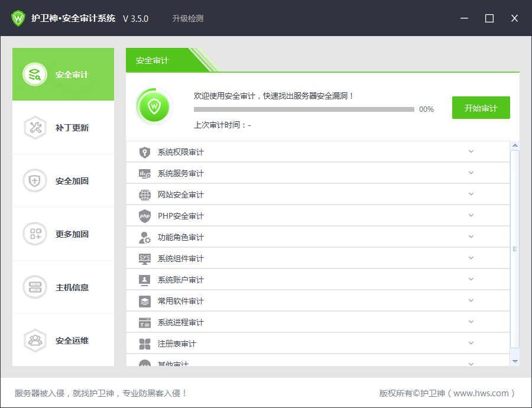Click the 注册表审计 windows icon
Viewport: 532px width, 408px height.
[145, 344]
